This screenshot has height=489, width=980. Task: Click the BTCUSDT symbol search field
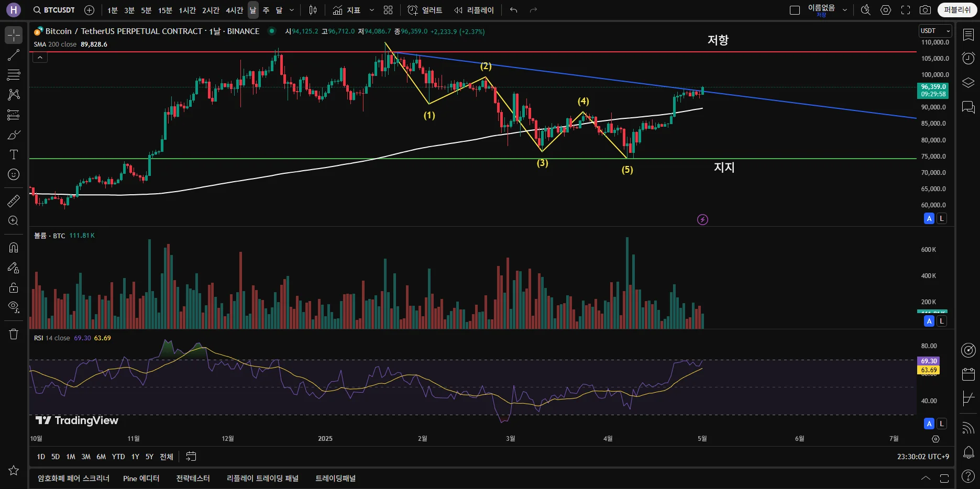54,10
